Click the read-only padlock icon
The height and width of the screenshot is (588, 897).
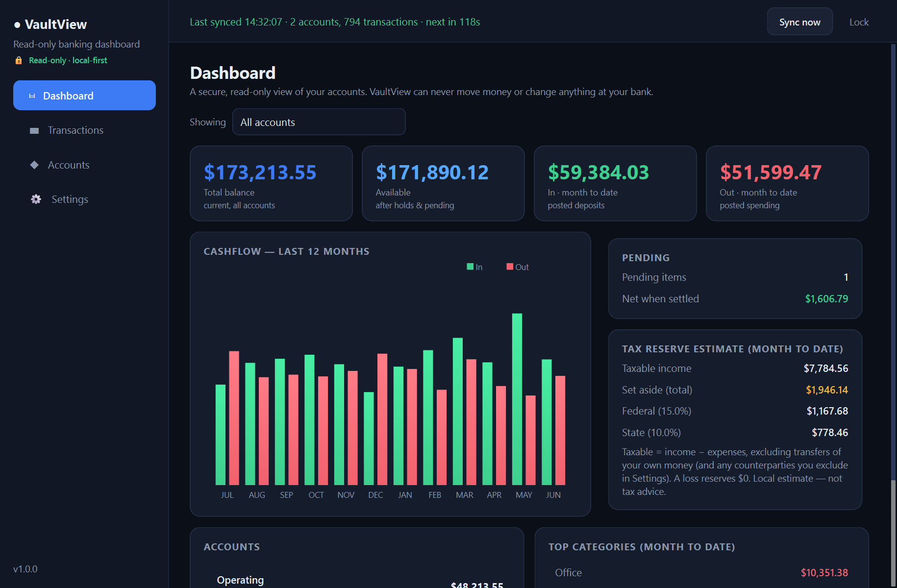pyautogui.click(x=19, y=60)
